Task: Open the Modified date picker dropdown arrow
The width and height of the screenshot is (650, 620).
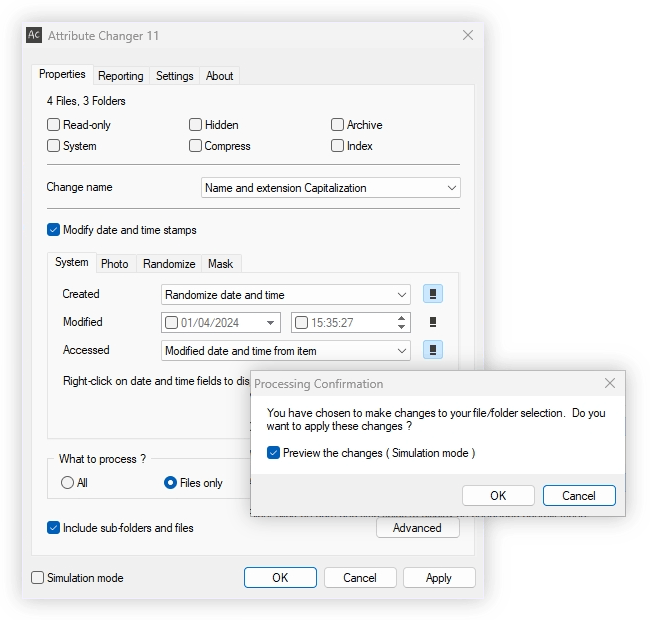Action: click(x=270, y=323)
